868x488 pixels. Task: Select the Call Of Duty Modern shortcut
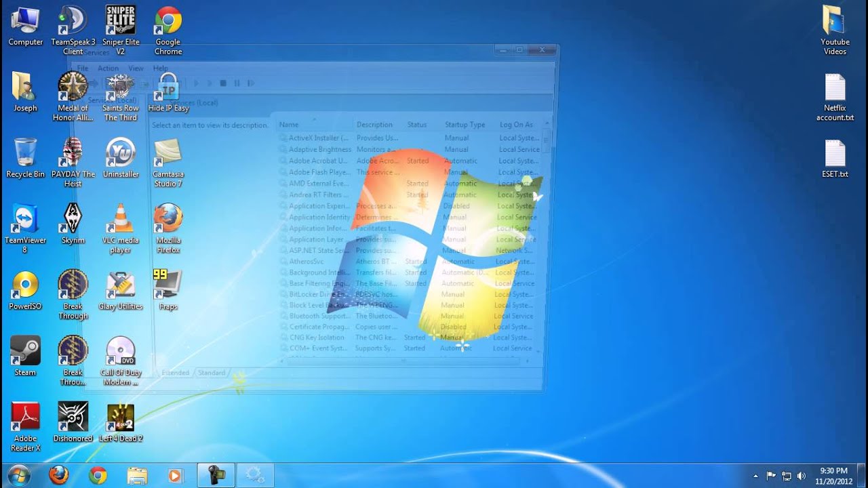coord(121,361)
